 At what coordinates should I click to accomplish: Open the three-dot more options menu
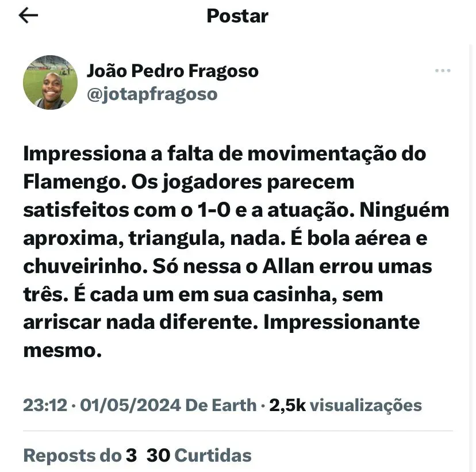pos(442,71)
